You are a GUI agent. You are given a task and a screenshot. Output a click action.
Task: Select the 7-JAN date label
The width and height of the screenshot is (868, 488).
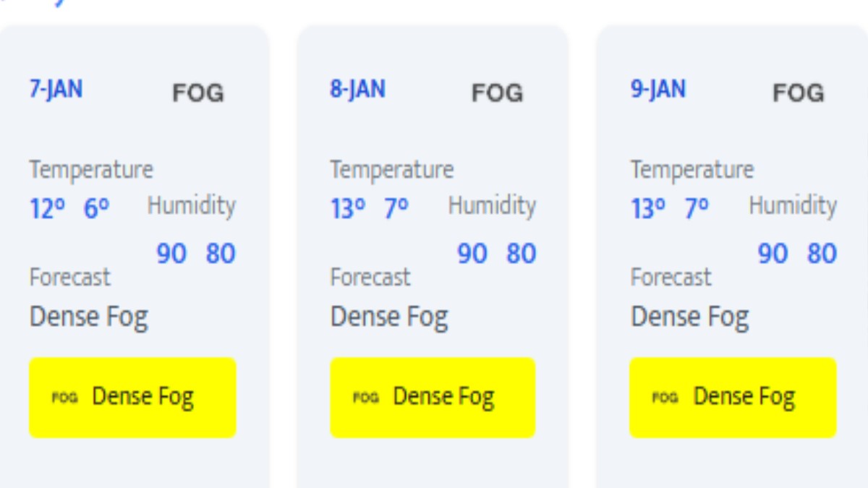click(56, 90)
